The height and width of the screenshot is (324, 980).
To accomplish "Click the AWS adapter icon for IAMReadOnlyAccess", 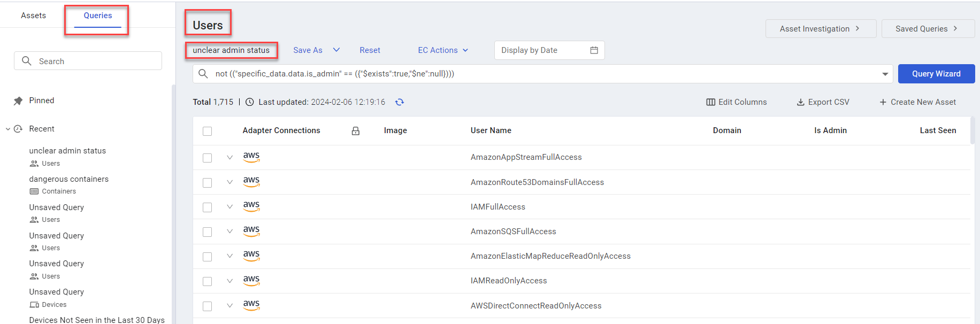I will [x=251, y=280].
